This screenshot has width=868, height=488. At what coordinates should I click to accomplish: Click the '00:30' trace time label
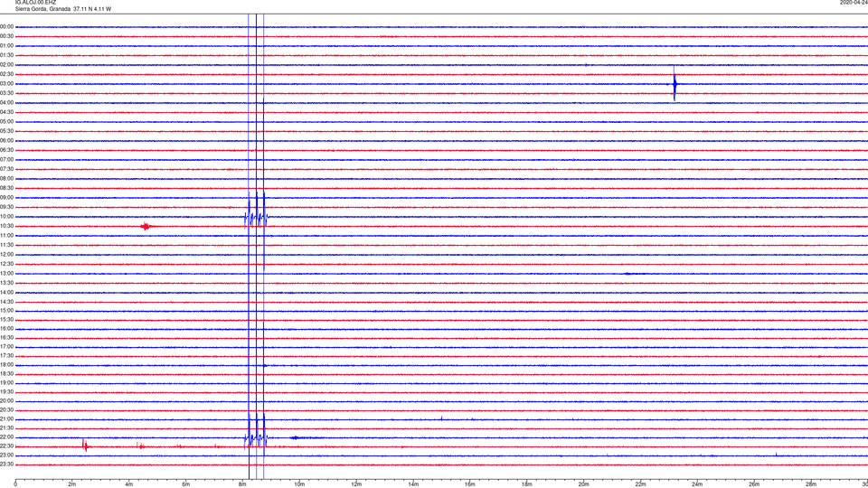coord(6,36)
